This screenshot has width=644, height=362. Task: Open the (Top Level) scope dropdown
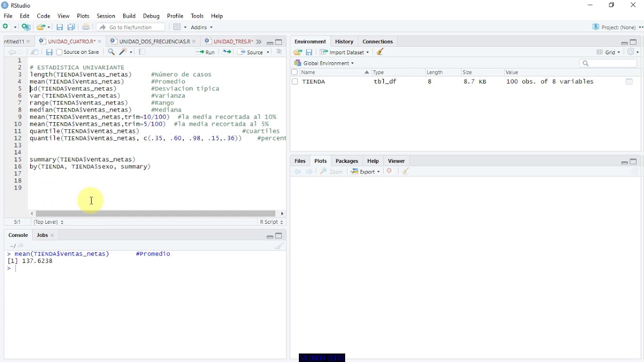pyautogui.click(x=48, y=222)
